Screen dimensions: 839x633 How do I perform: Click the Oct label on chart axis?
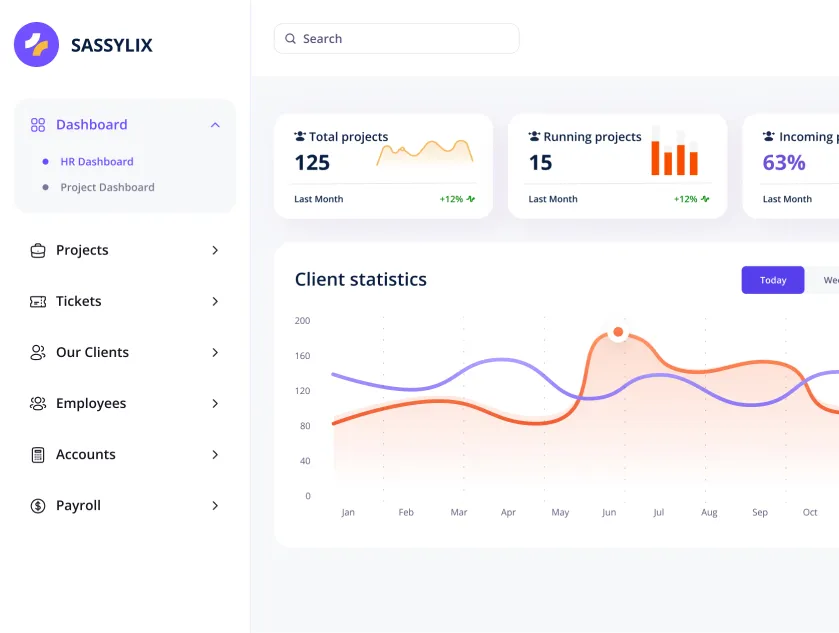pos(810,512)
